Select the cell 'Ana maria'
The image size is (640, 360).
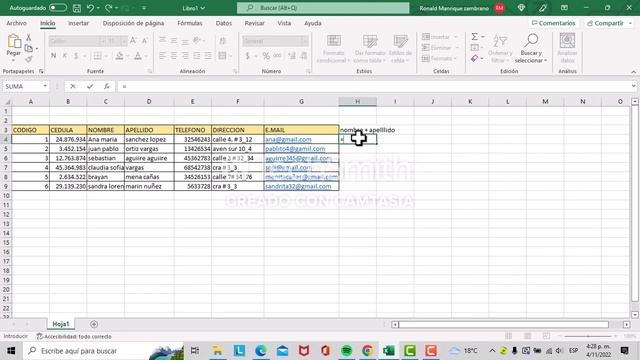tap(105, 139)
